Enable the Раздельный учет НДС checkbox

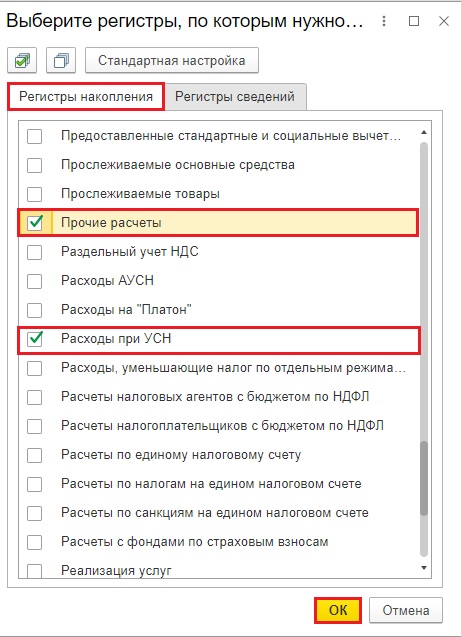click(35, 252)
